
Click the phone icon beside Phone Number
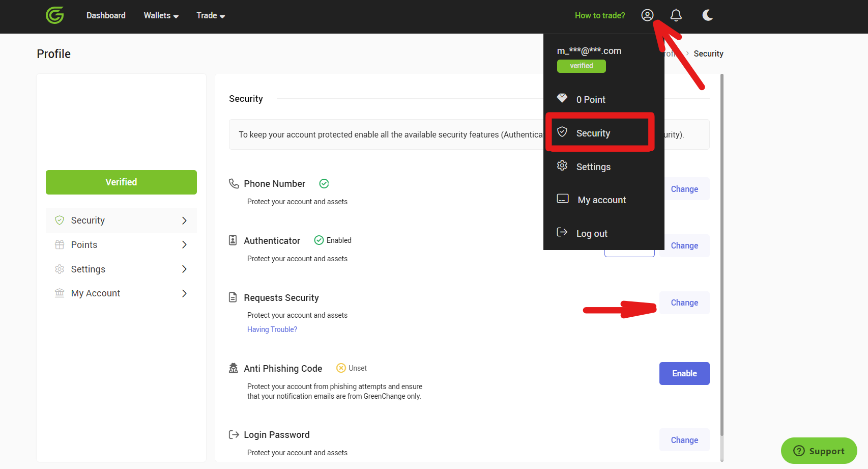coord(234,183)
